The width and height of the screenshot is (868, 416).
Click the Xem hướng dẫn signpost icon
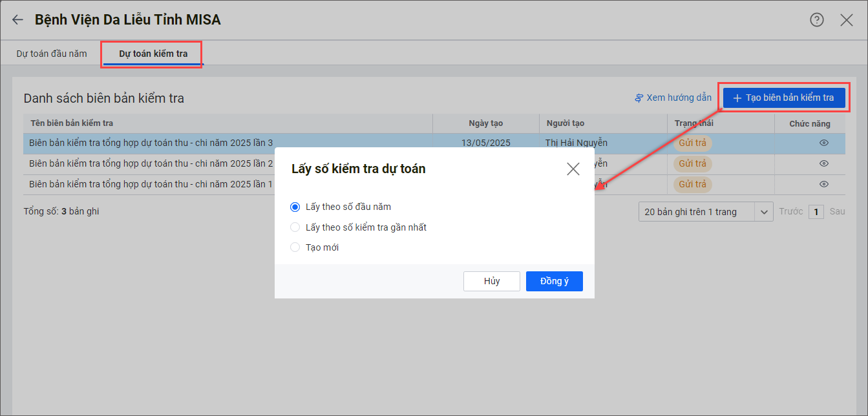pos(639,98)
